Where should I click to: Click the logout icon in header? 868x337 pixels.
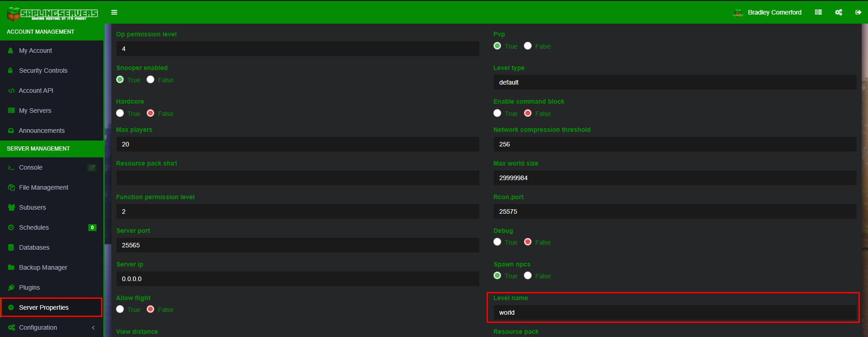[858, 12]
